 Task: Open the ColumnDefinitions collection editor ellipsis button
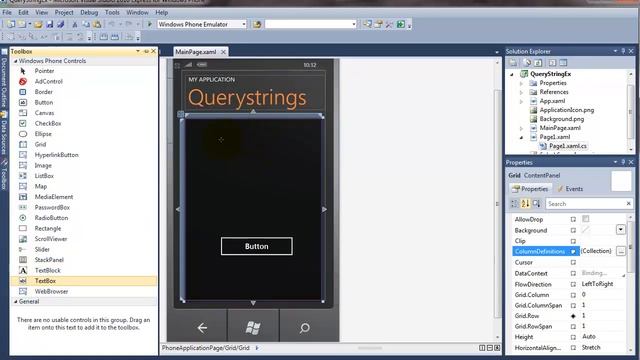[621, 251]
